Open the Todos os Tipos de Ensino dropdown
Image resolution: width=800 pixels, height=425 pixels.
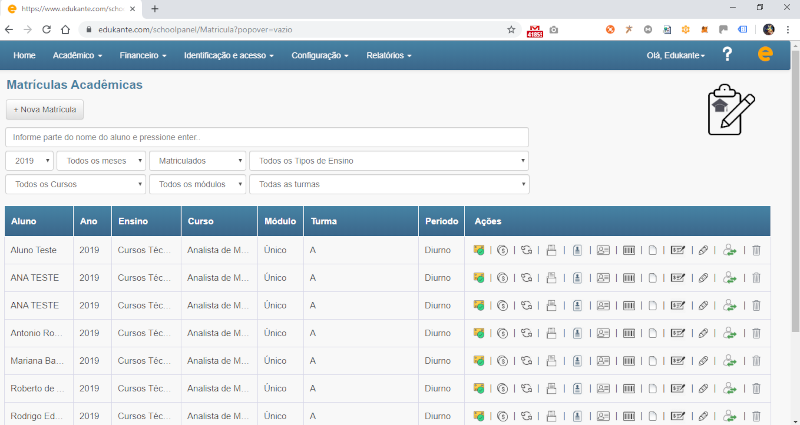(389, 161)
